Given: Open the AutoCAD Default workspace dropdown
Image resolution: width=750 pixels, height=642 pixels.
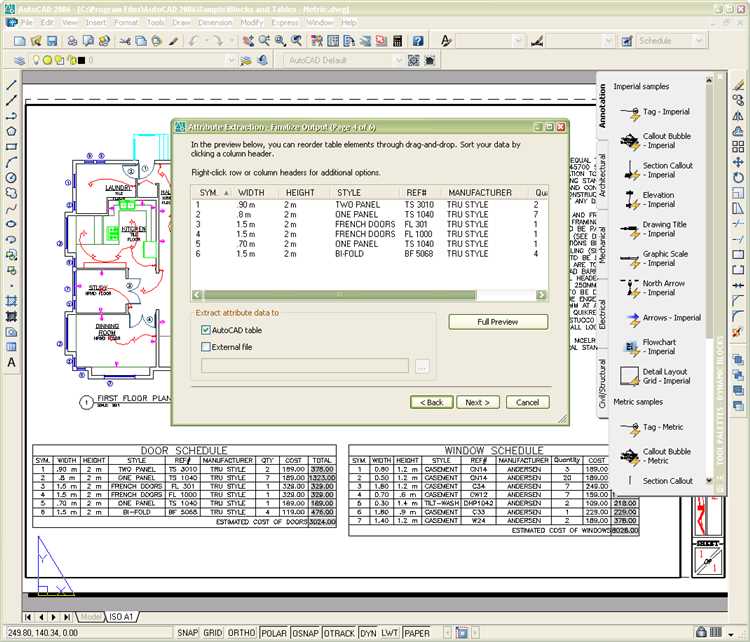Looking at the screenshot, I should 398,61.
